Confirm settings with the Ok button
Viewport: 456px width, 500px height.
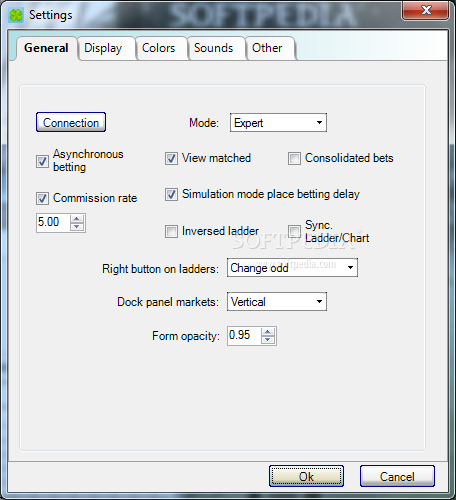point(306,476)
